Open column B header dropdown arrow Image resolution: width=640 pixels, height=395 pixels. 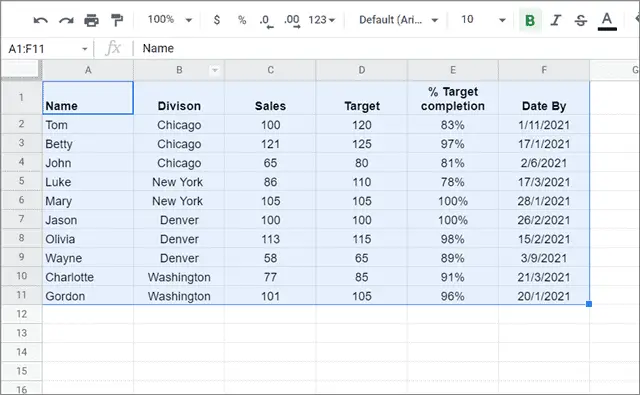click(x=215, y=70)
